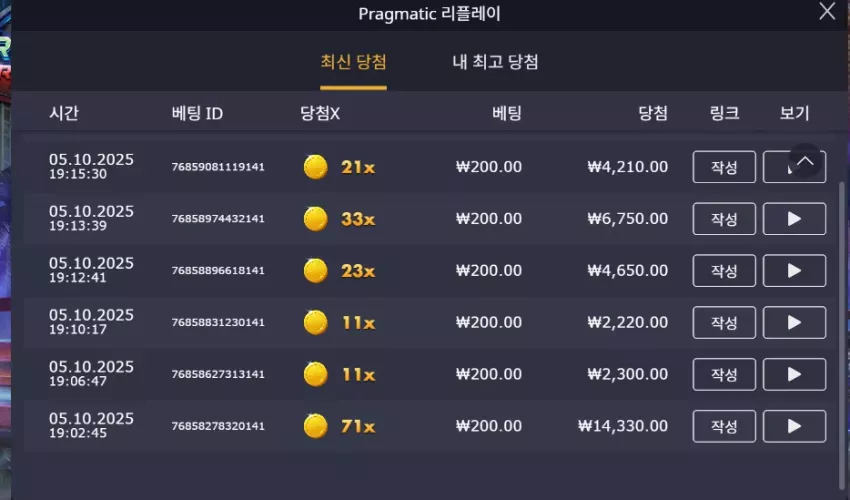Click 작성 button for ₩6,750.00 win
The width and height of the screenshot is (850, 500).
click(724, 219)
